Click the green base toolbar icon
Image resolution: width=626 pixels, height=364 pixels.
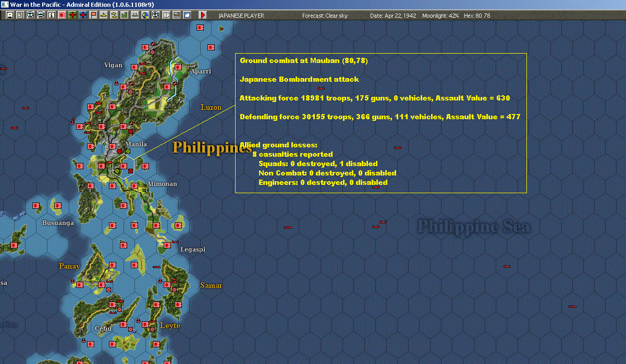click(135, 16)
